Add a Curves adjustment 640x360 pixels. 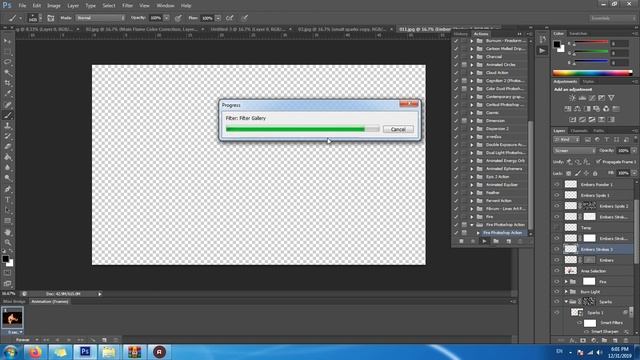[592, 98]
